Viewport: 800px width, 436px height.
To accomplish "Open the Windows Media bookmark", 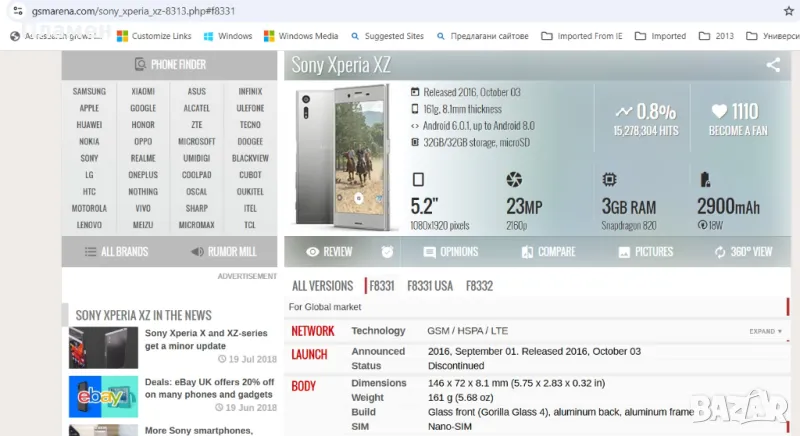I will pyautogui.click(x=300, y=36).
